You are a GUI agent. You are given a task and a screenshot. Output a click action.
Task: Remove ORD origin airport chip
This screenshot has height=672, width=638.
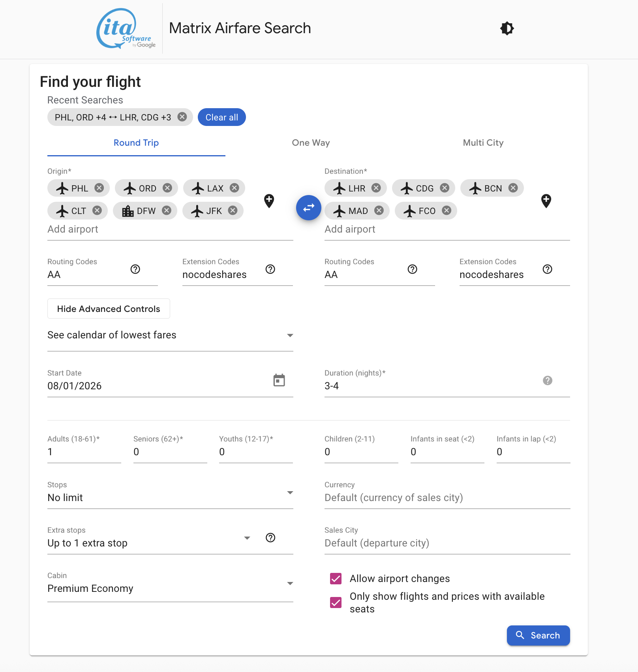(167, 188)
